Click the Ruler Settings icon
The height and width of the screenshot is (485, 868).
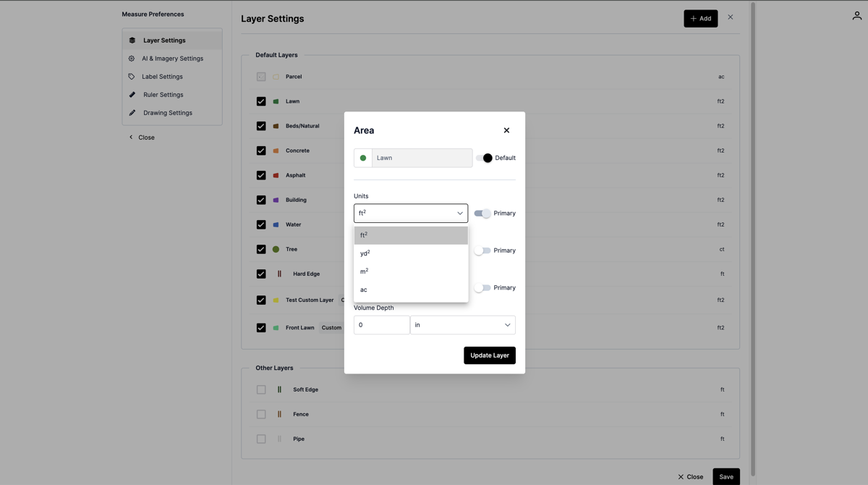[132, 95]
